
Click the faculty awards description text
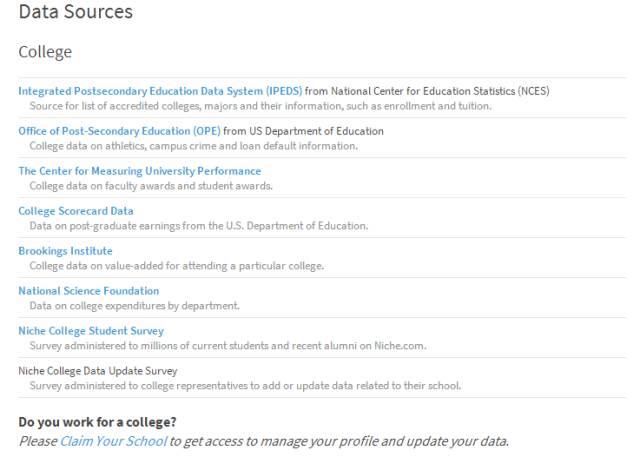pyautogui.click(x=150, y=186)
